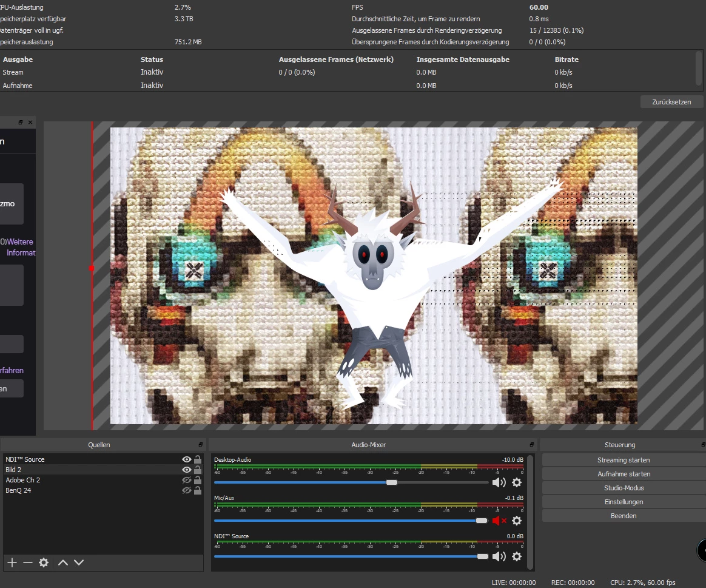Click the stats output table scrollbar

698,69
